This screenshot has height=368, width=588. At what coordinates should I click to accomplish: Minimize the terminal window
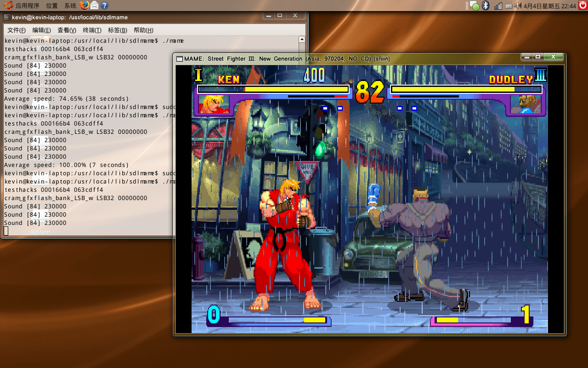268,15
